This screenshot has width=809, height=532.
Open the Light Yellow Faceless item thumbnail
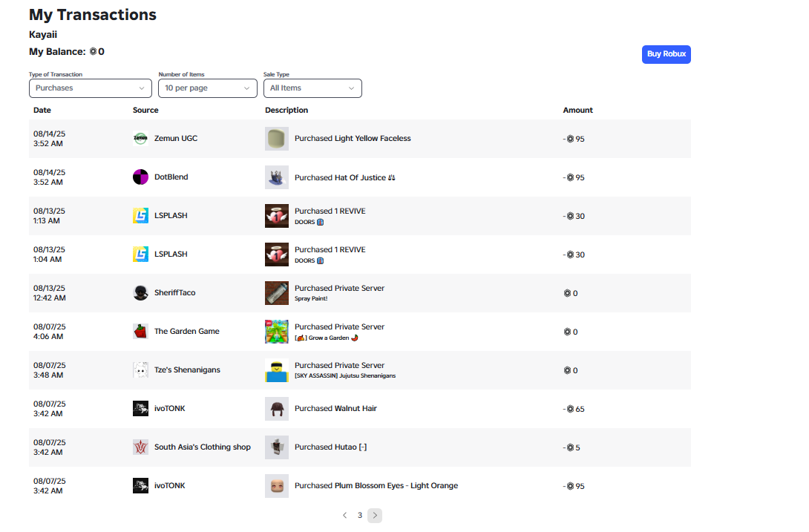277,139
